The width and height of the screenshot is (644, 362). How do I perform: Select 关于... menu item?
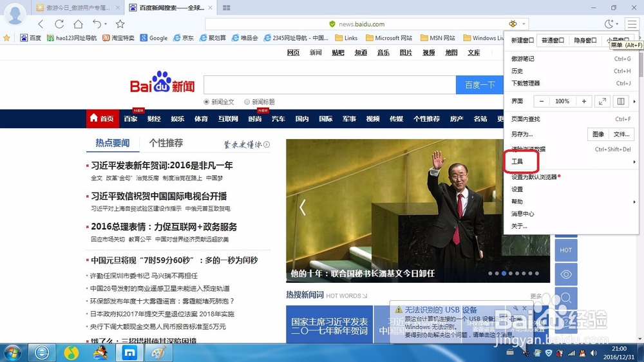pyautogui.click(x=571, y=226)
